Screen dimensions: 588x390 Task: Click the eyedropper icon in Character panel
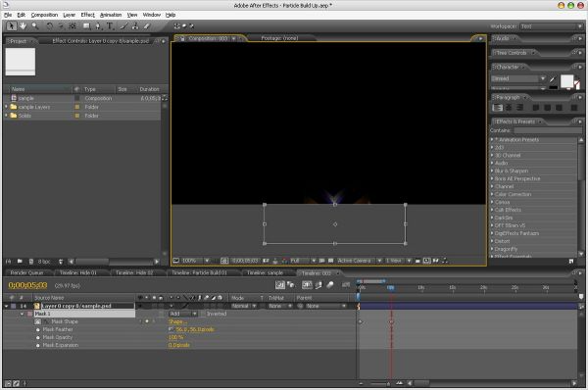tap(552, 79)
